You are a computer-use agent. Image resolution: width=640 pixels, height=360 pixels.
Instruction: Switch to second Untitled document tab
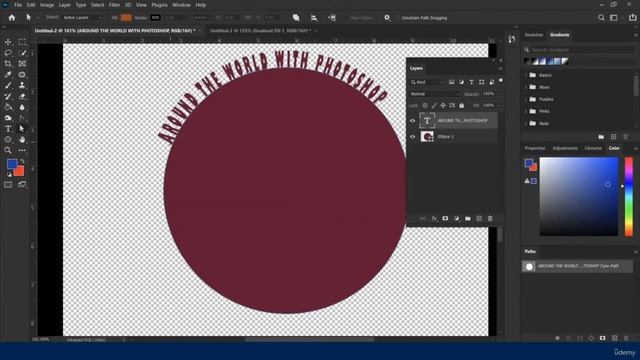[260, 31]
